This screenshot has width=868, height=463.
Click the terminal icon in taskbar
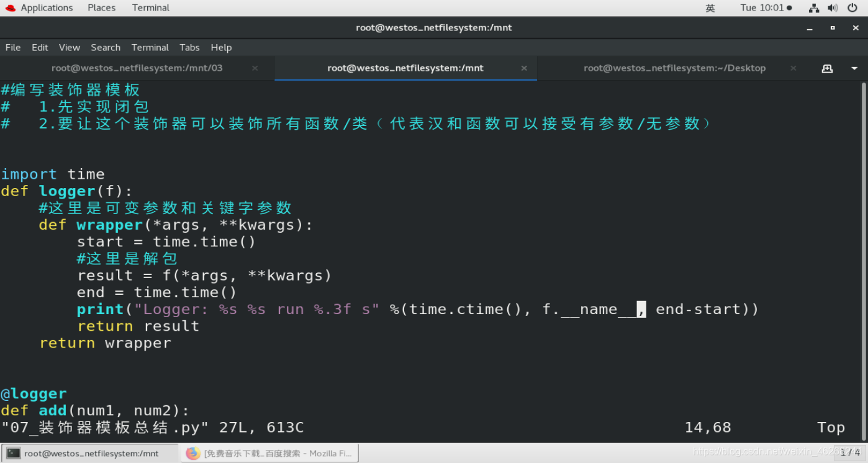pyautogui.click(x=14, y=454)
